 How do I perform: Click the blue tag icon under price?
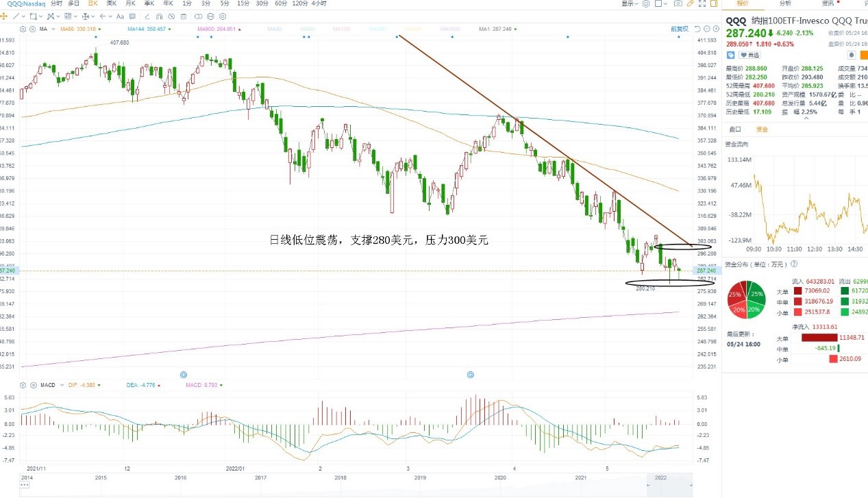[730, 55]
